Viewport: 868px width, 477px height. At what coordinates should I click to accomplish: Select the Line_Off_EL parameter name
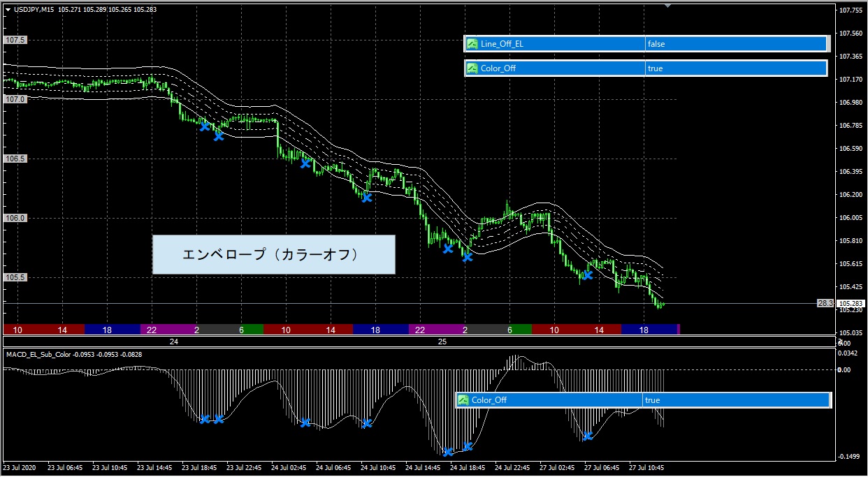502,44
